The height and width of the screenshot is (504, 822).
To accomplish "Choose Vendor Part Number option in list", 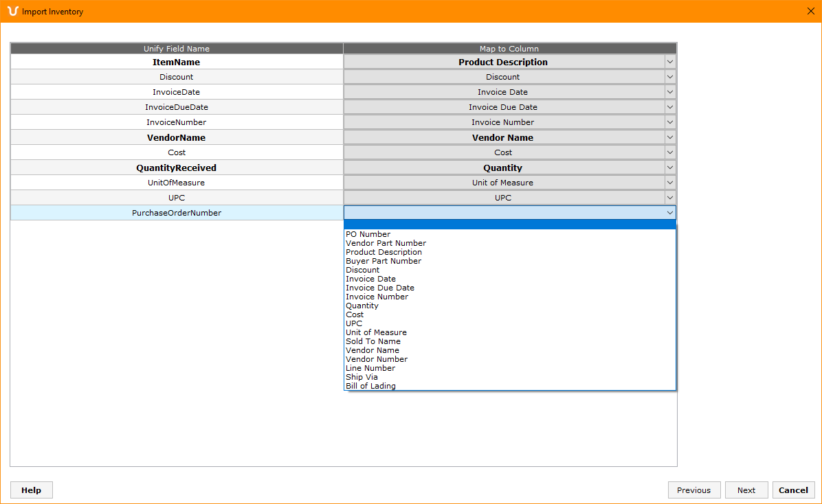I will (386, 243).
